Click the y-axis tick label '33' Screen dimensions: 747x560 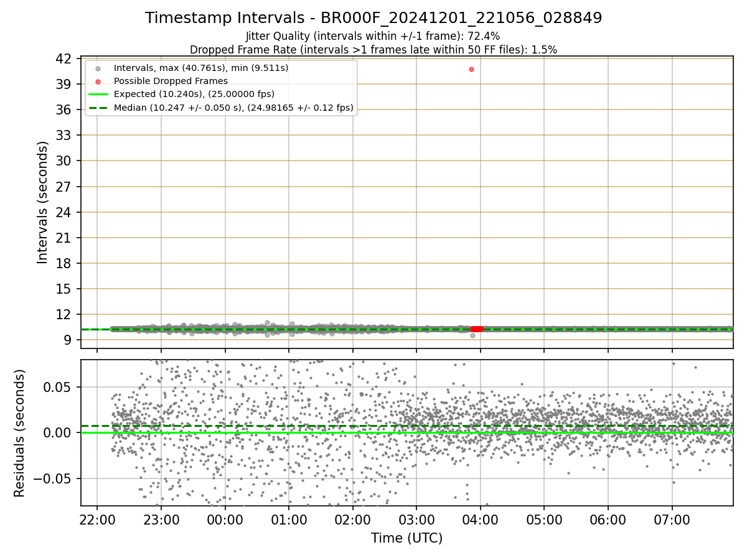click(63, 135)
